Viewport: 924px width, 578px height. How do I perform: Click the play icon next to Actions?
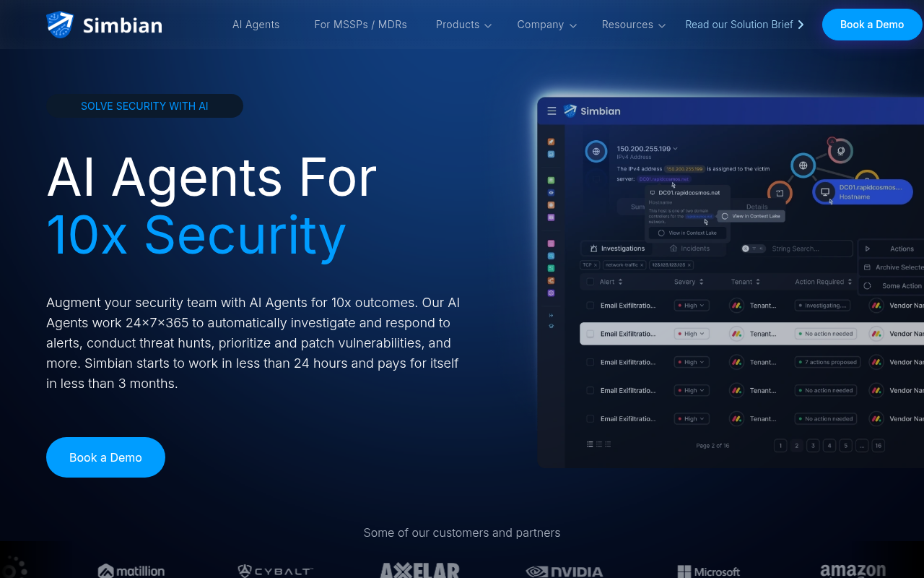point(868,248)
